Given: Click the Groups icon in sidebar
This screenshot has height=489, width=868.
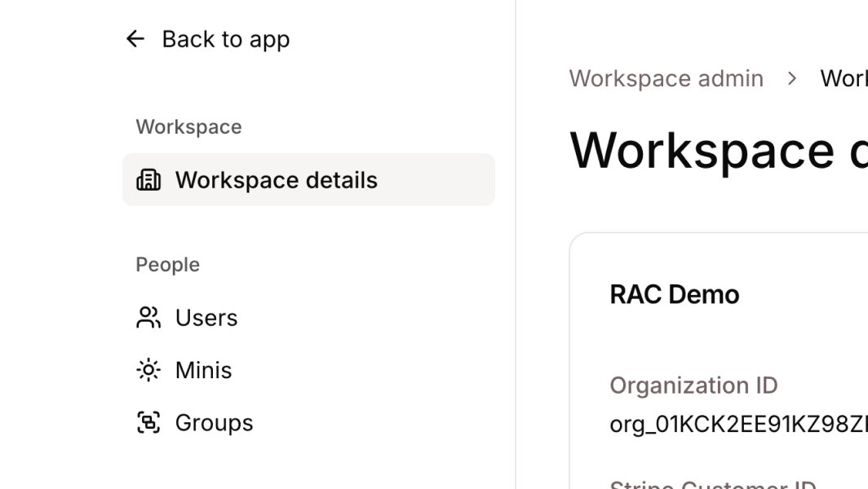Looking at the screenshot, I should click(148, 422).
